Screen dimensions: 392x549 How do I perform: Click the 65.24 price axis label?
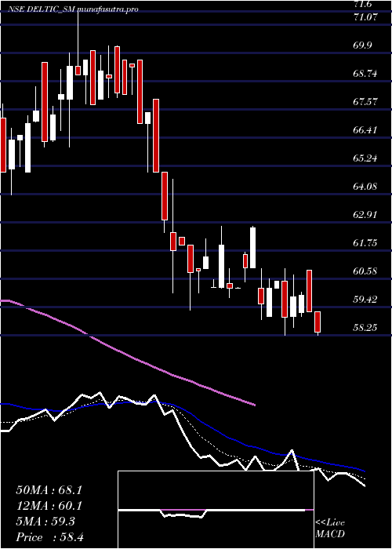pos(366,158)
